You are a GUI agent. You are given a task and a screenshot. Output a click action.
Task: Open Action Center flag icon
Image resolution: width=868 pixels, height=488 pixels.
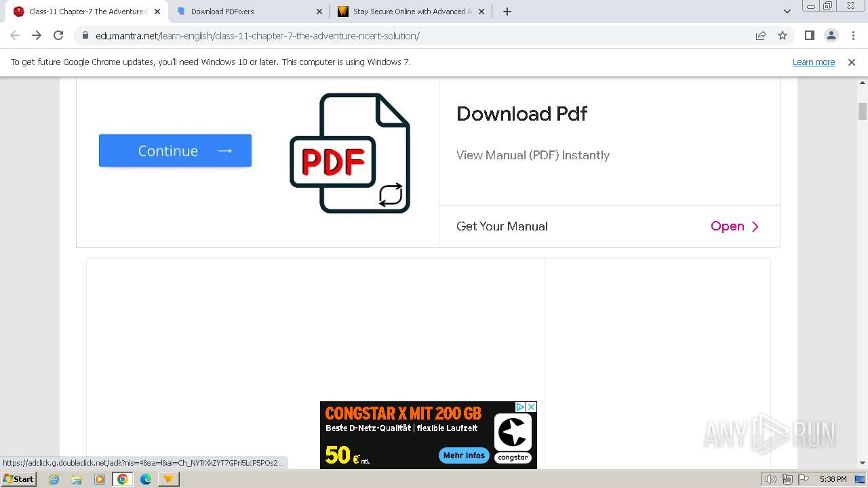[x=804, y=479]
